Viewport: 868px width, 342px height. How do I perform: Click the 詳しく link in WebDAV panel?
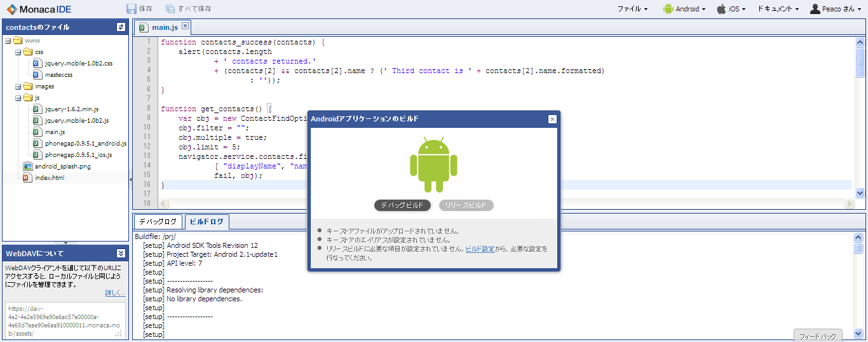[115, 293]
